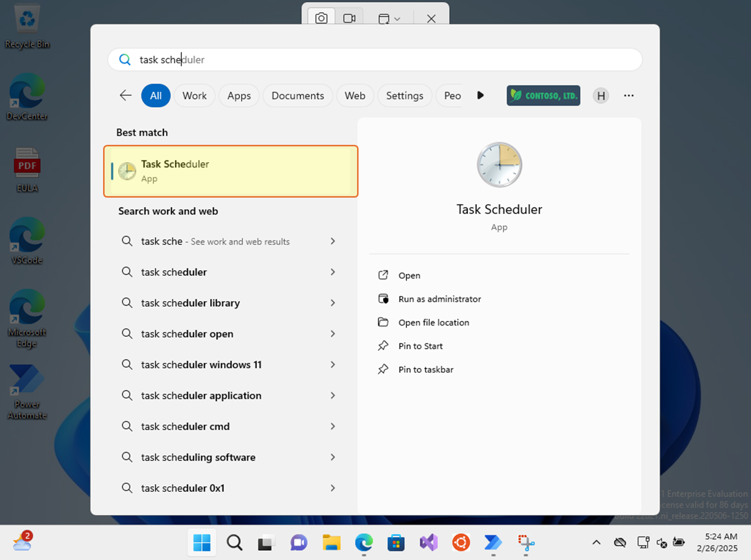Select the Web filter tab

pos(355,96)
